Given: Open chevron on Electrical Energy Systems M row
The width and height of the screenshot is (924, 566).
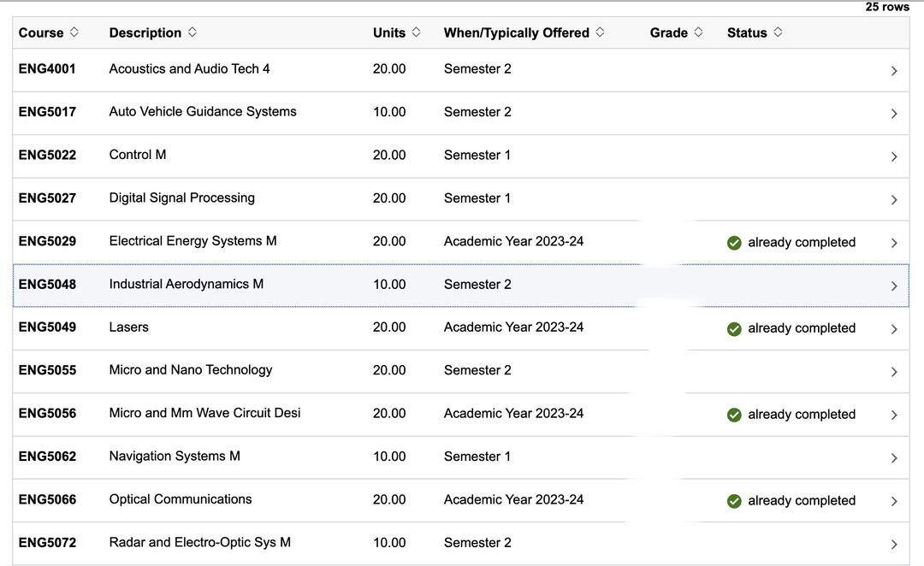Looking at the screenshot, I should tap(894, 243).
